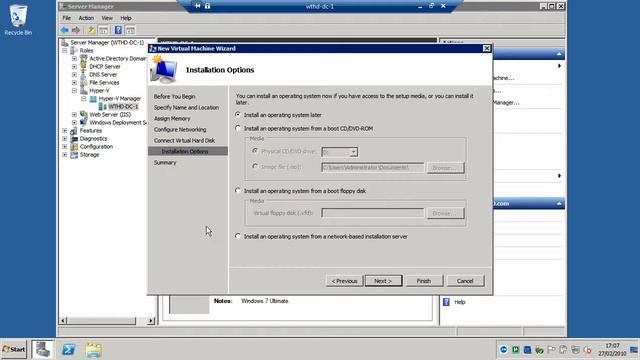Go to Configure Networking wizard step

click(180, 129)
